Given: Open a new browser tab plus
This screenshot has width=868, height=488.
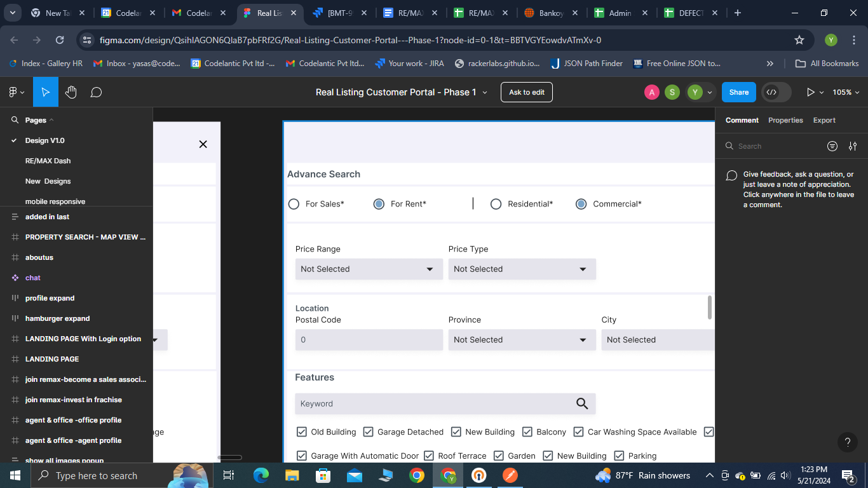Looking at the screenshot, I should click(737, 13).
